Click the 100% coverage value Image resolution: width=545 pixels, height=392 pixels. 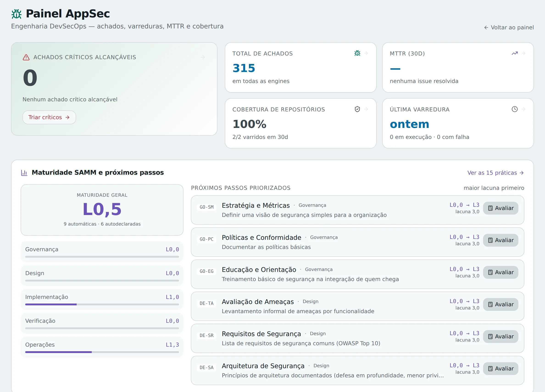pyautogui.click(x=249, y=124)
